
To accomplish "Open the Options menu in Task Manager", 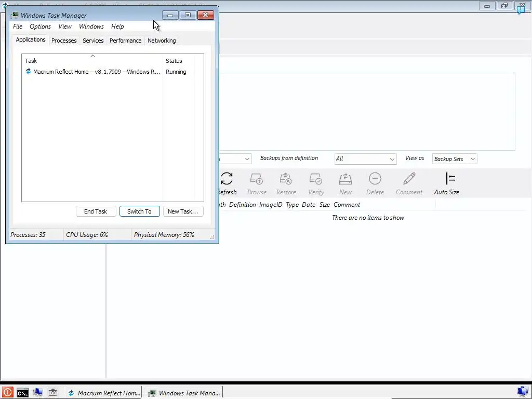I will (x=40, y=26).
